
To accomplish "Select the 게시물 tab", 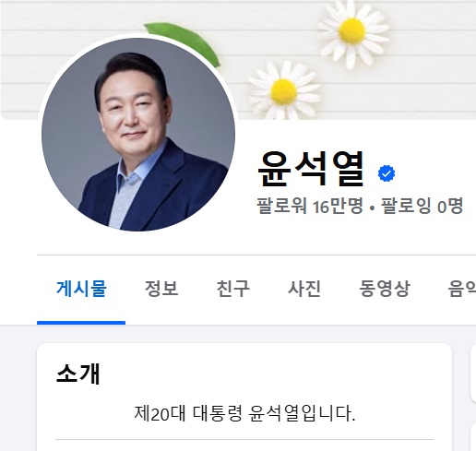I will pos(81,289).
